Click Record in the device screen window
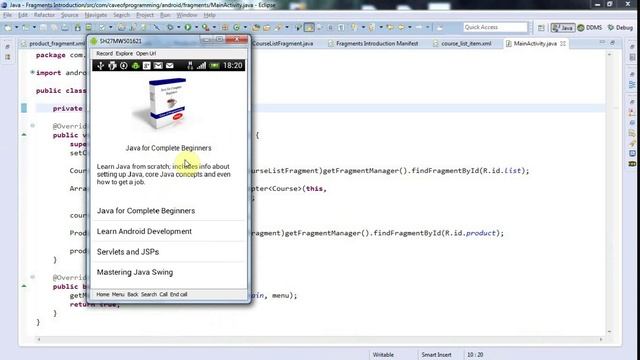Image resolution: width=640 pixels, height=360 pixels. [104, 53]
